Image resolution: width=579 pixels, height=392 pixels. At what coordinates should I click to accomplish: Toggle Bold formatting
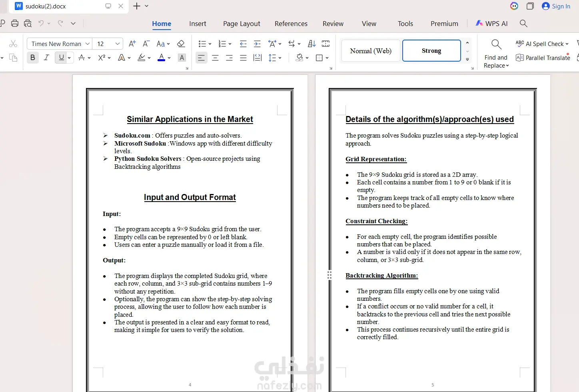point(33,58)
